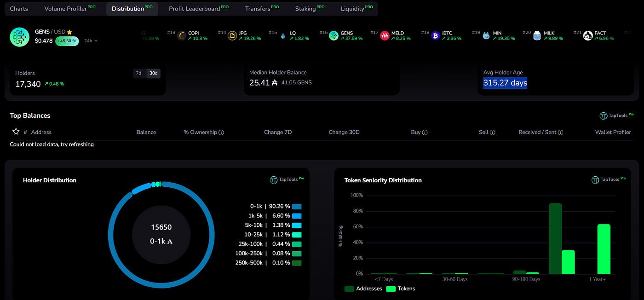644x300 pixels.
Task: Open the Profit Leaderboard tab
Action: pos(199,9)
